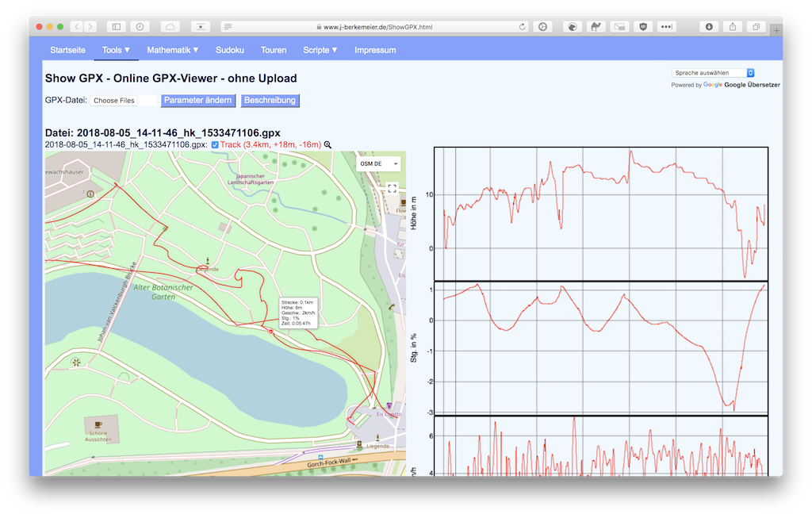Image resolution: width=812 pixels, height=518 pixels.
Task: Click the Höhe in m elevation chart
Action: coord(601,214)
